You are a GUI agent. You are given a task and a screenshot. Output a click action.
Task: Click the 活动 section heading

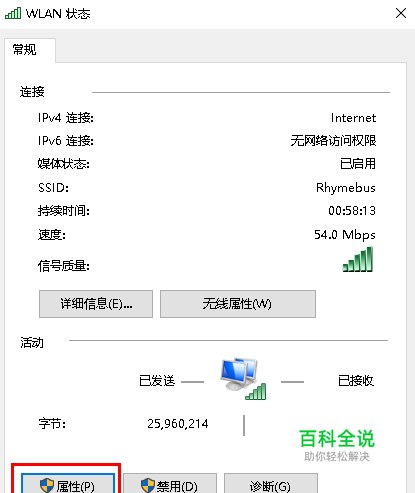pos(32,343)
